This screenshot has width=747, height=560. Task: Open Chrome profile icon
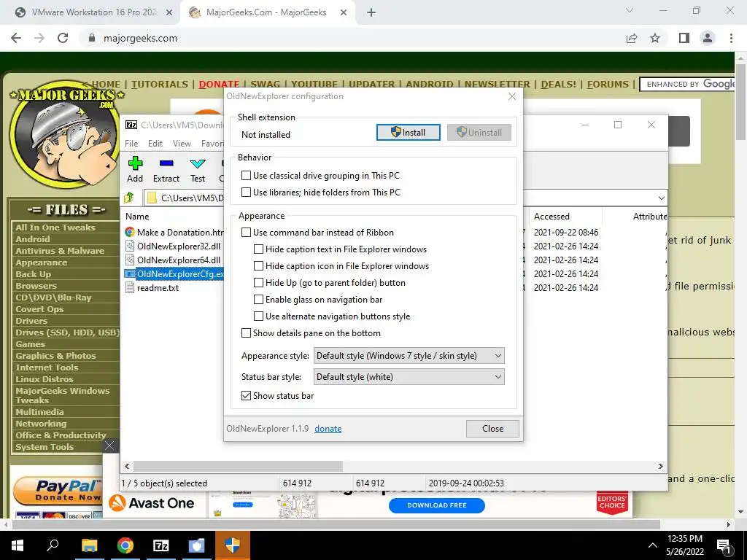point(708,38)
